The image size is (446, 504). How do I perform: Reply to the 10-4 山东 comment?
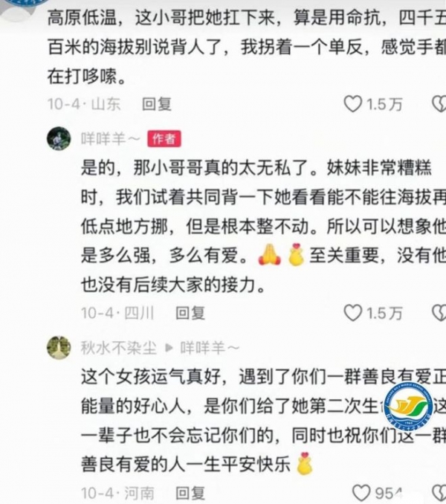click(157, 104)
